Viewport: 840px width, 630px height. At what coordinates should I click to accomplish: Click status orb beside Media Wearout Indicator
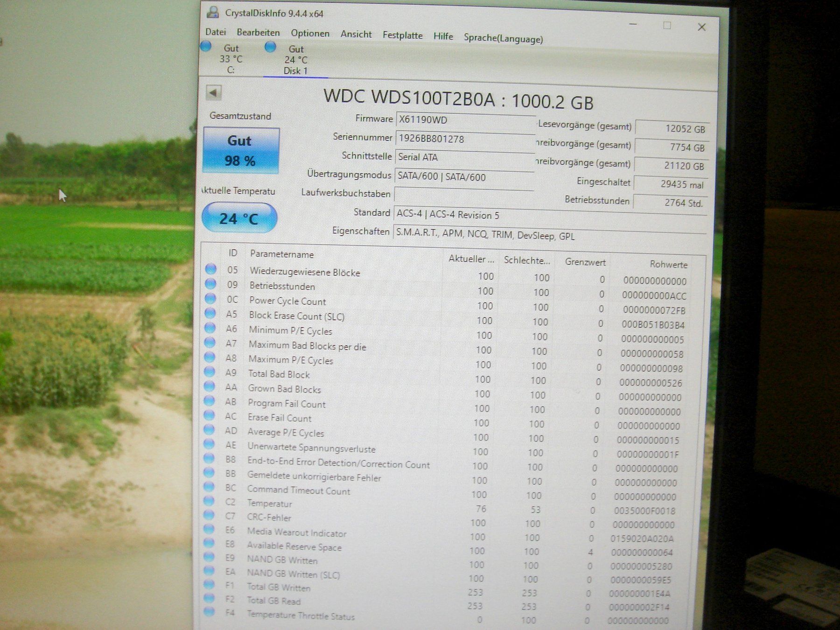[x=209, y=529]
